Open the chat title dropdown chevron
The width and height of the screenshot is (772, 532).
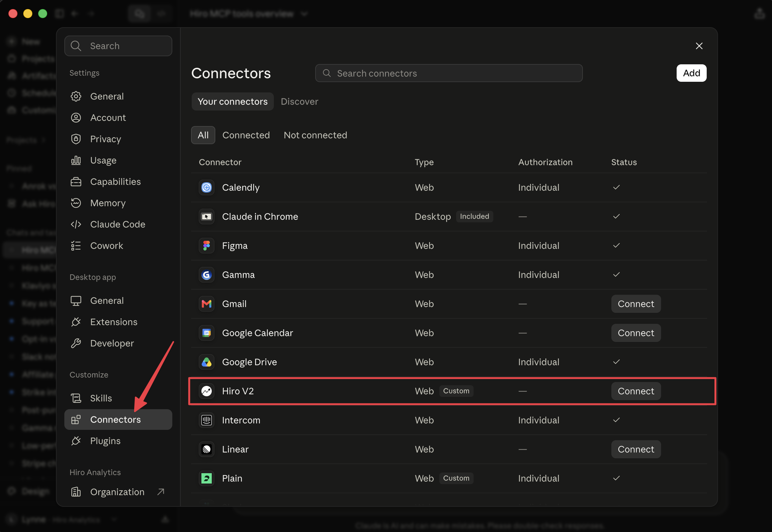click(x=304, y=14)
